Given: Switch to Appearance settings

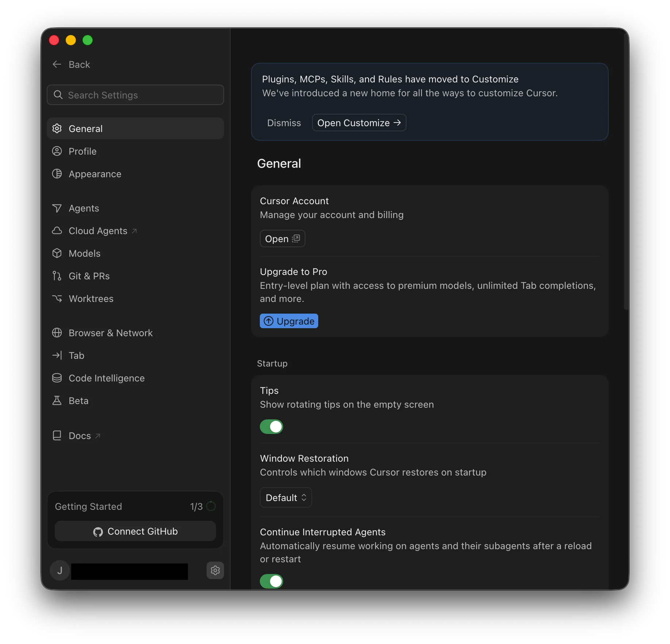Looking at the screenshot, I should (135, 174).
